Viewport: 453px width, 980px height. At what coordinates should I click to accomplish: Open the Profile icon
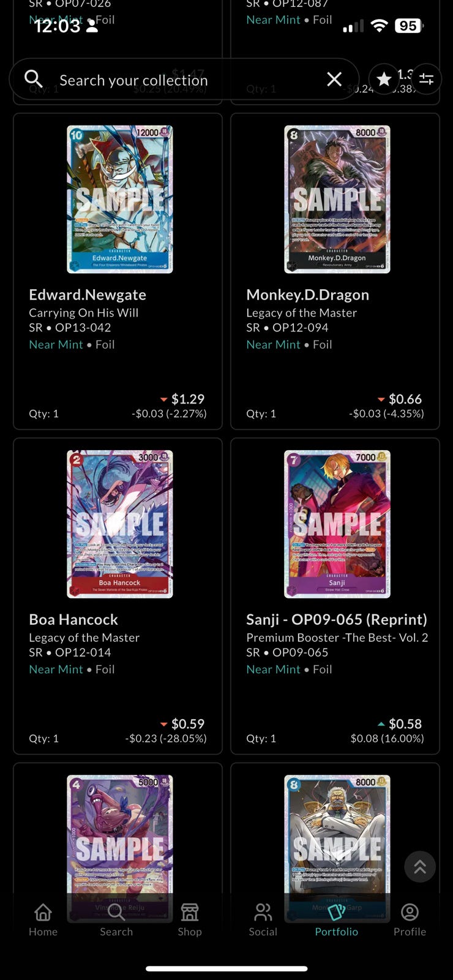[410, 920]
